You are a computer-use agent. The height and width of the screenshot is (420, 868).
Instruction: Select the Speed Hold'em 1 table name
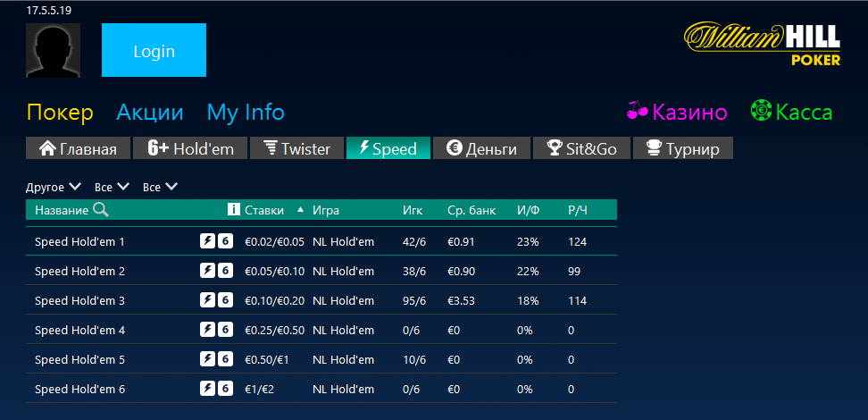(x=79, y=242)
